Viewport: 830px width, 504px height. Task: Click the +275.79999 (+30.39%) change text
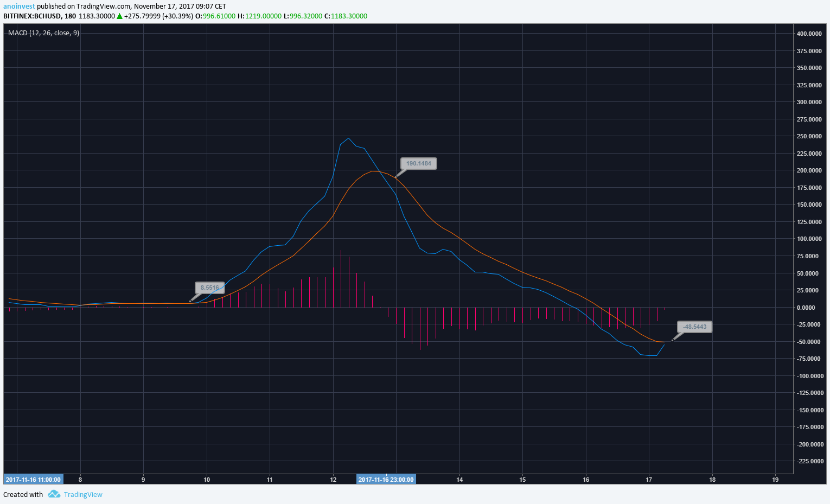click(x=158, y=16)
